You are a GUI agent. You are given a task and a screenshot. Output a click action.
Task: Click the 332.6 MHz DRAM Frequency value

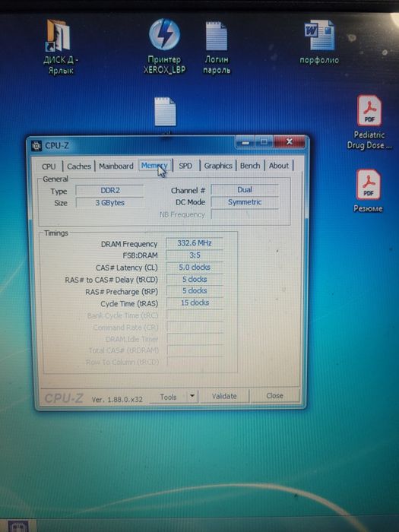coord(195,243)
